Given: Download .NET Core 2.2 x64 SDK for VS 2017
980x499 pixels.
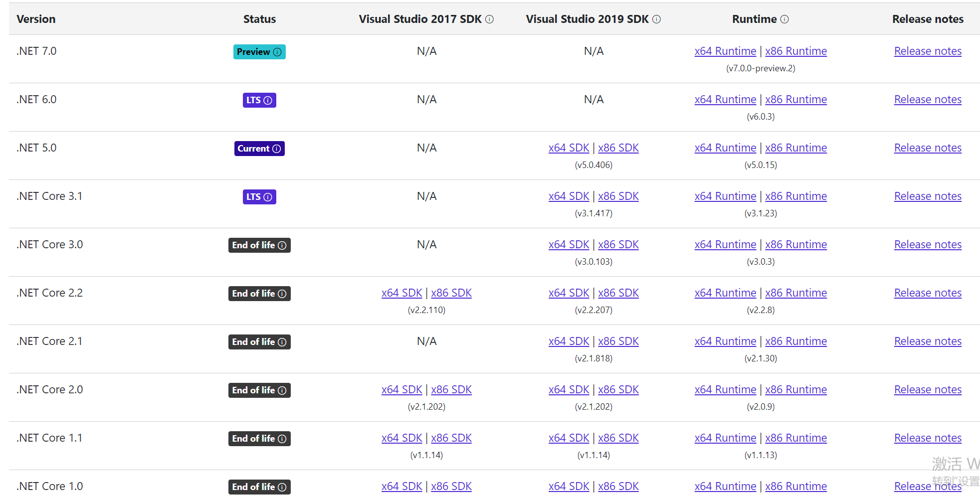Looking at the screenshot, I should pyautogui.click(x=402, y=293).
